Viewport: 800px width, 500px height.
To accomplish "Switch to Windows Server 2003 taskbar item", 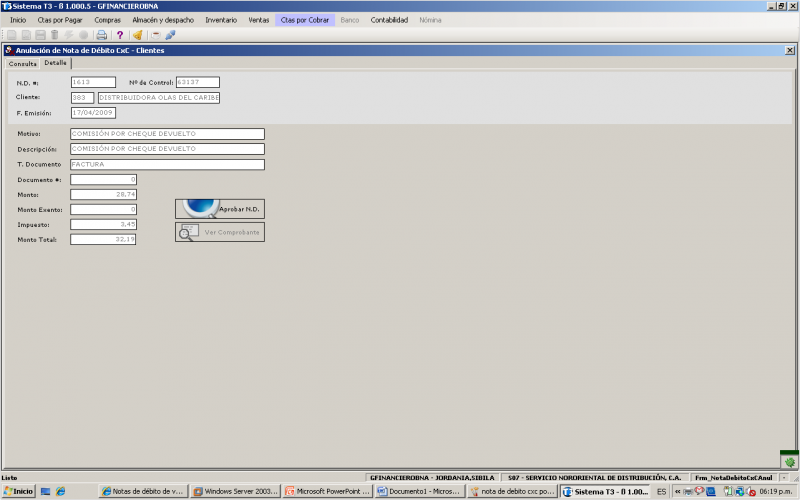I will click(x=236, y=491).
